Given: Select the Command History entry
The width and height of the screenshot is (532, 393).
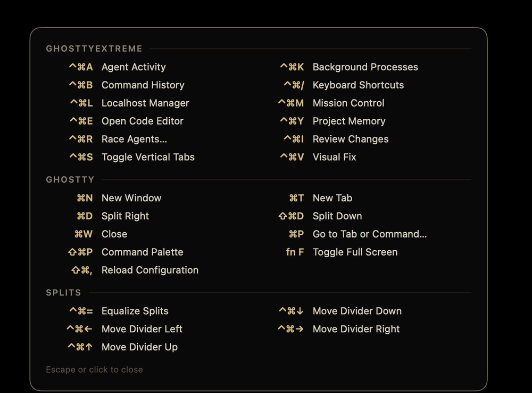Looking at the screenshot, I should 127,85.
